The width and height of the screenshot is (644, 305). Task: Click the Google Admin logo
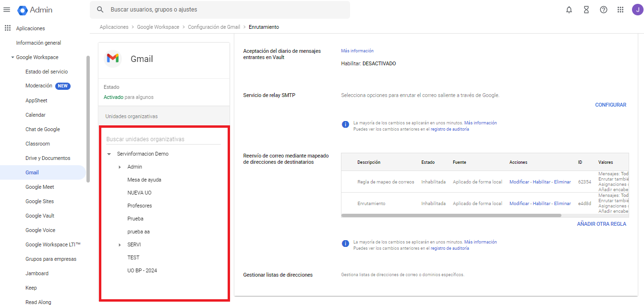(x=35, y=10)
